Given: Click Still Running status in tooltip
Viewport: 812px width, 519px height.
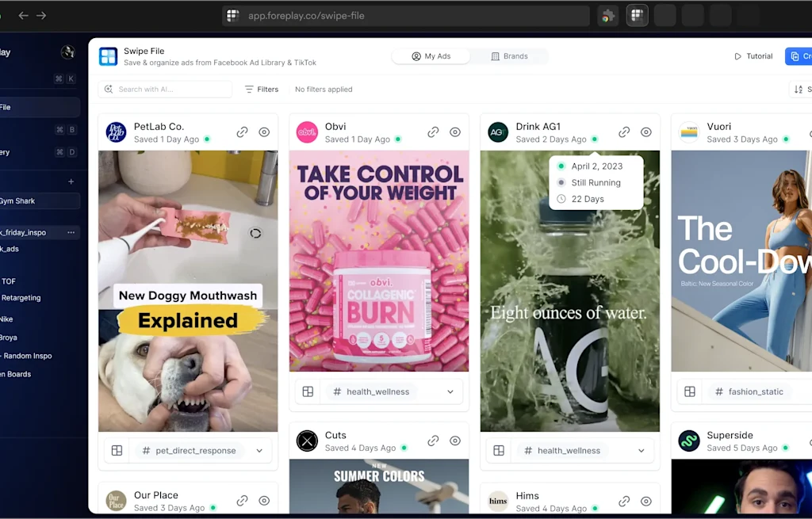Looking at the screenshot, I should pyautogui.click(x=596, y=183).
